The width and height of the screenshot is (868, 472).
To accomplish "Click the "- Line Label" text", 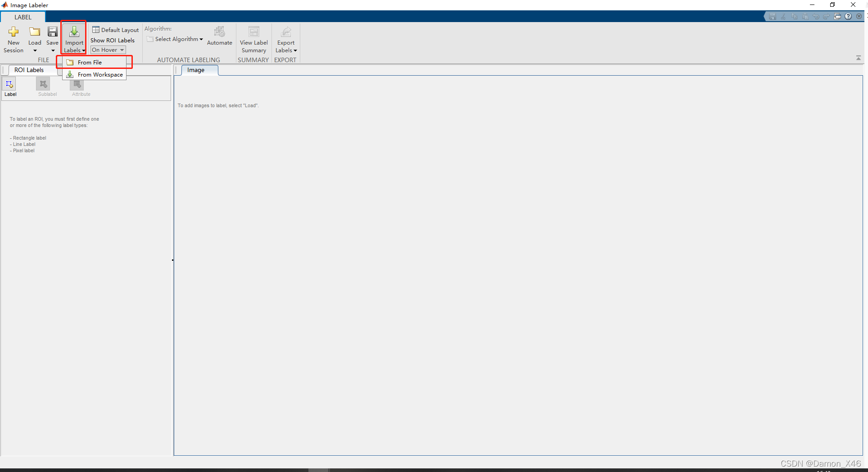I will pos(23,144).
